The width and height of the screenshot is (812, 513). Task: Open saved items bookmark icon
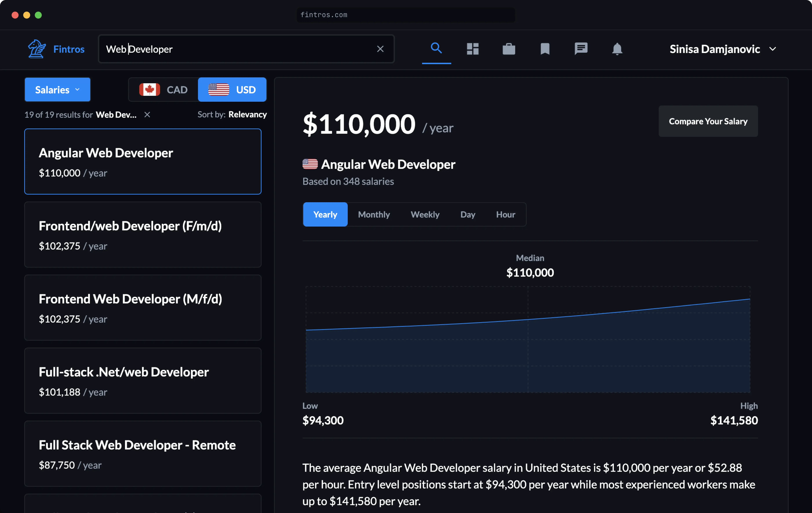click(545, 49)
